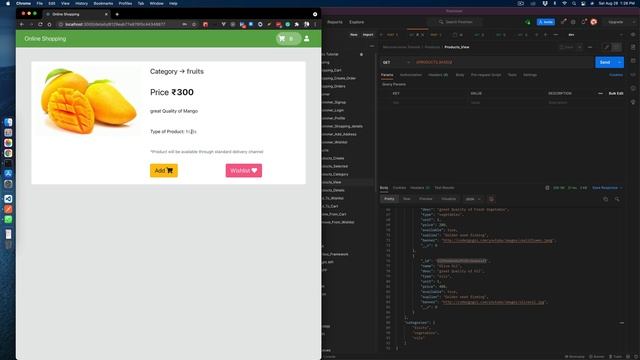
Task: Open the JSON response format dropdown
Action: [x=473, y=199]
